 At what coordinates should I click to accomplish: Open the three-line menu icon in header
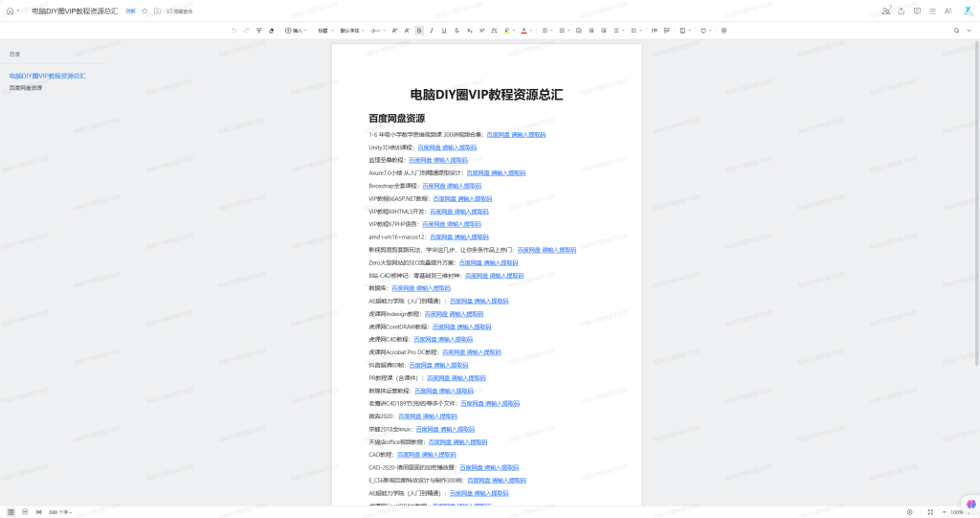point(932,11)
